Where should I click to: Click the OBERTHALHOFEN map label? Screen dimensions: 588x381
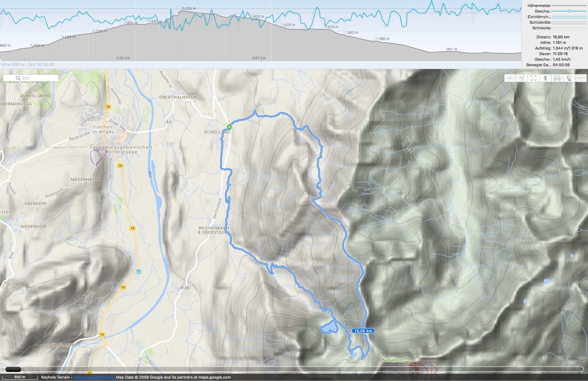178,97
